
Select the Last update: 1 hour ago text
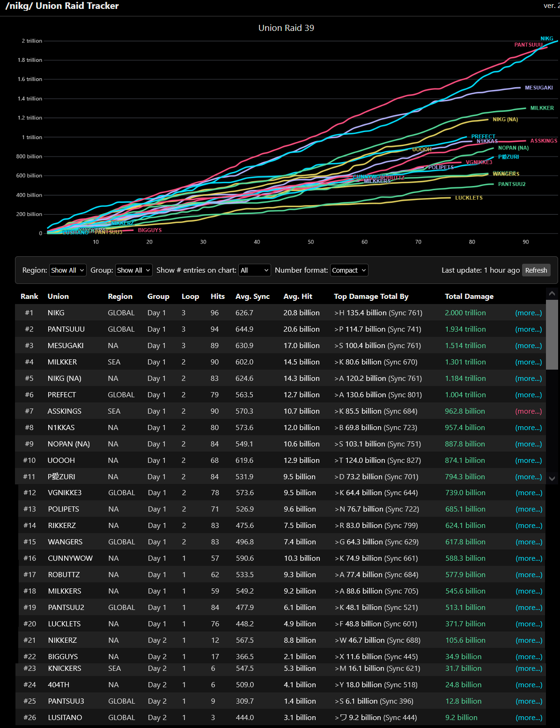(x=480, y=270)
